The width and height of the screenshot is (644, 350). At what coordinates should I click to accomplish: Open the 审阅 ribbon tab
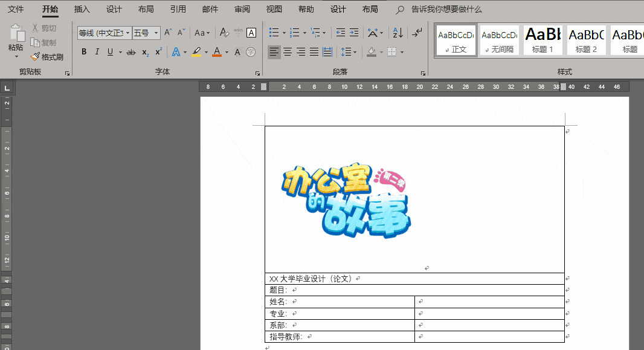(x=242, y=9)
